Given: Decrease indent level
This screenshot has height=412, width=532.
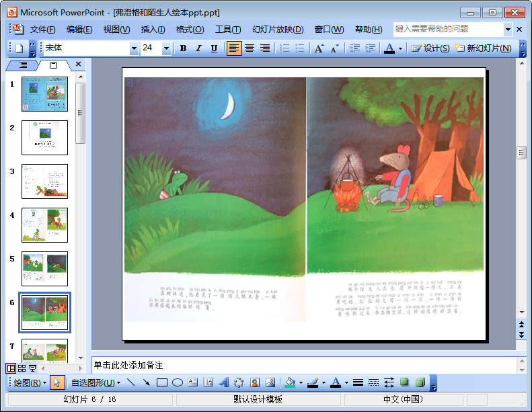Looking at the screenshot, I should pos(354,48).
